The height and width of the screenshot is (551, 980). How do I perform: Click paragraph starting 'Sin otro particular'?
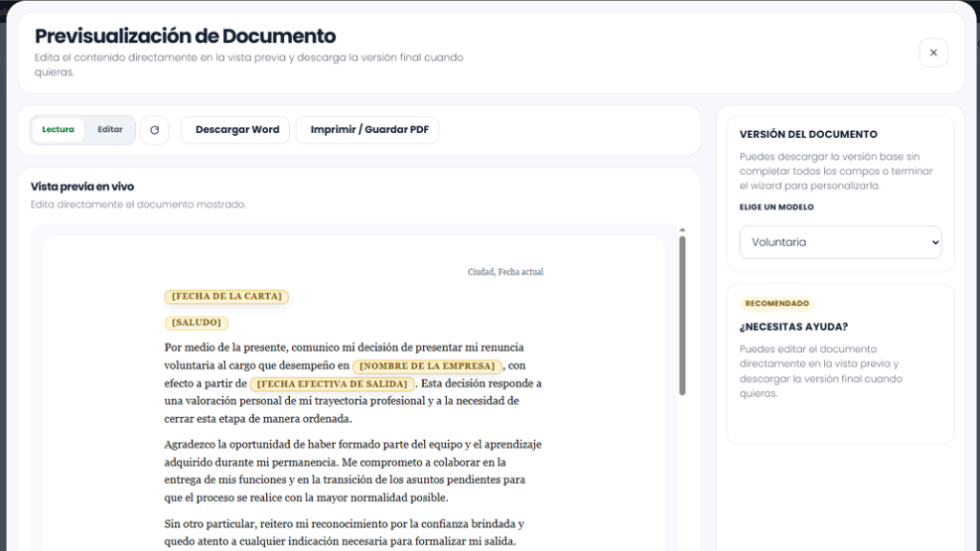coord(344,532)
